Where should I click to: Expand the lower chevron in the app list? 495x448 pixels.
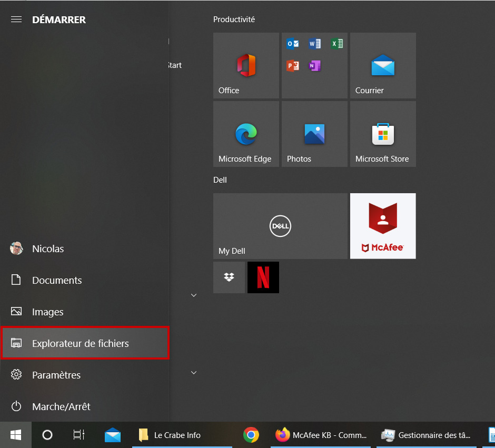194,373
